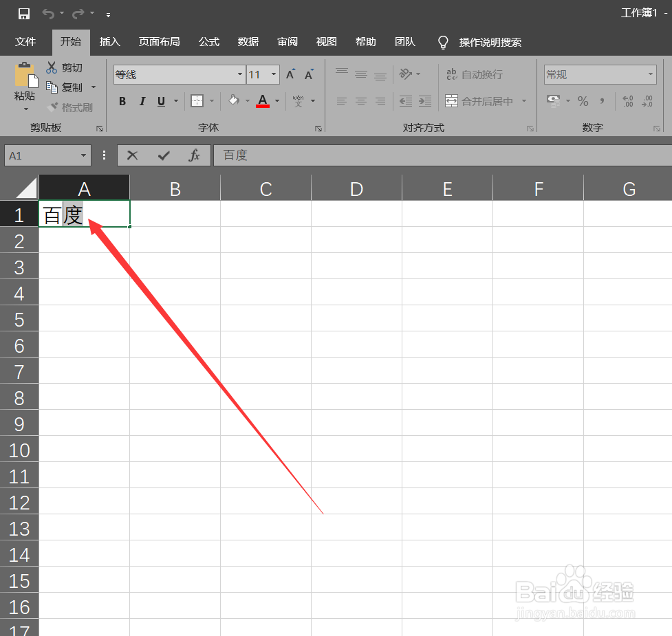Viewport: 672px width, 636px height.
Task: Expand the fill color dropdown arrow
Action: [248, 101]
